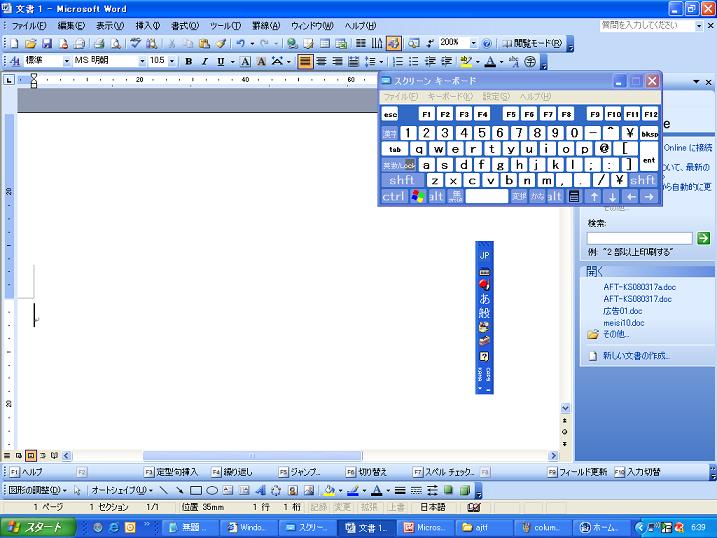This screenshot has width=717, height=538.
Task: Insert a table using the toolbar icon
Action: [x=325, y=43]
